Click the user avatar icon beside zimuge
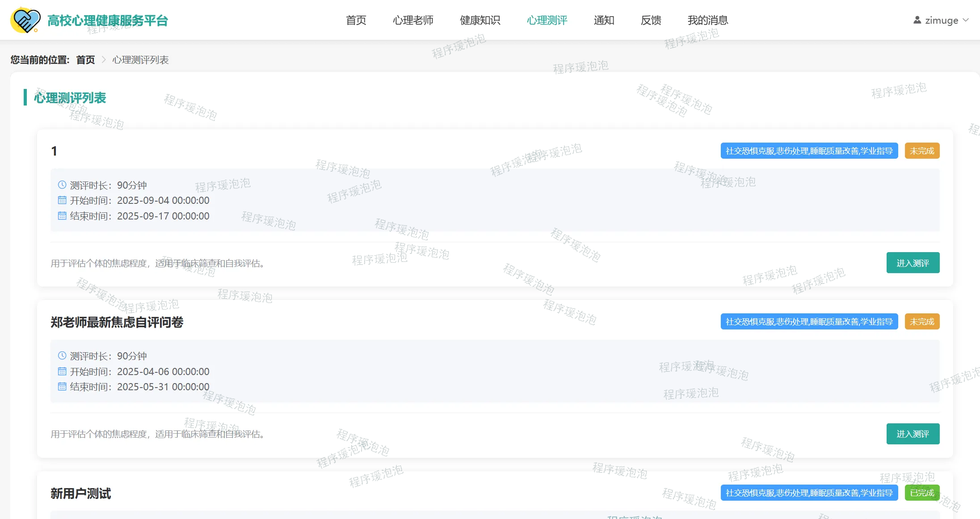 (917, 20)
